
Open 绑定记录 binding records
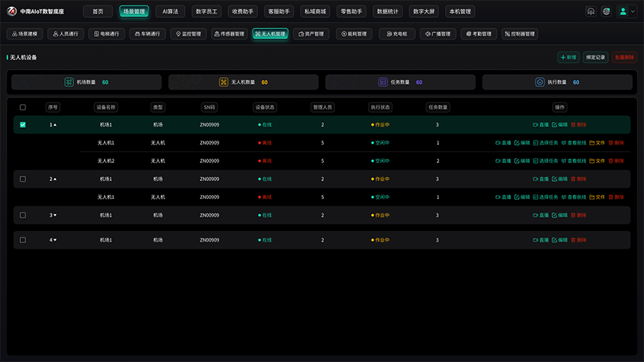click(x=595, y=57)
